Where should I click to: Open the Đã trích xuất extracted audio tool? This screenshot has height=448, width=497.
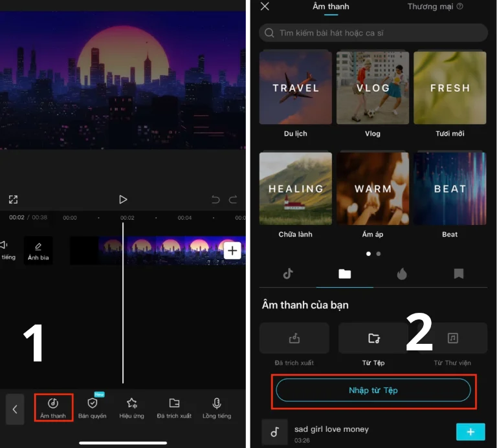pos(174,407)
